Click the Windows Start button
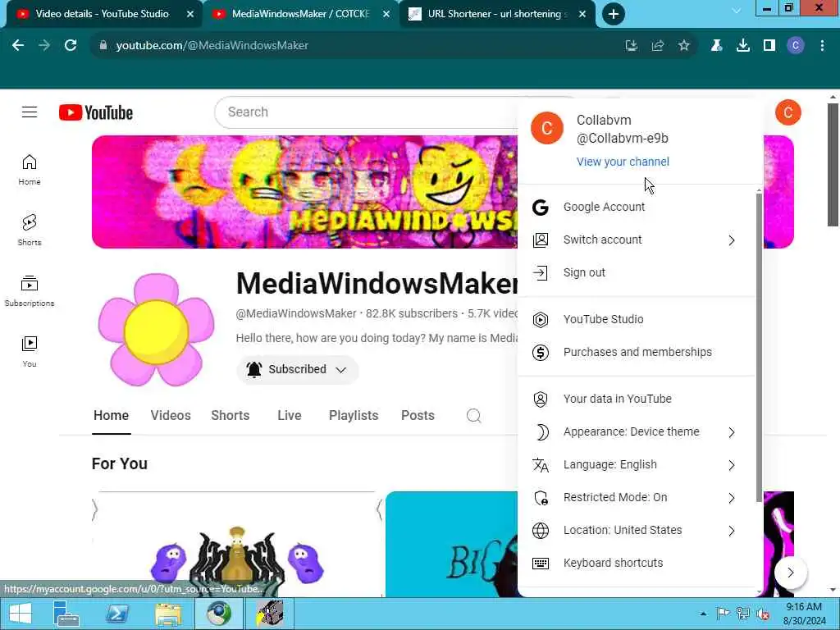The image size is (840, 630). [21, 614]
